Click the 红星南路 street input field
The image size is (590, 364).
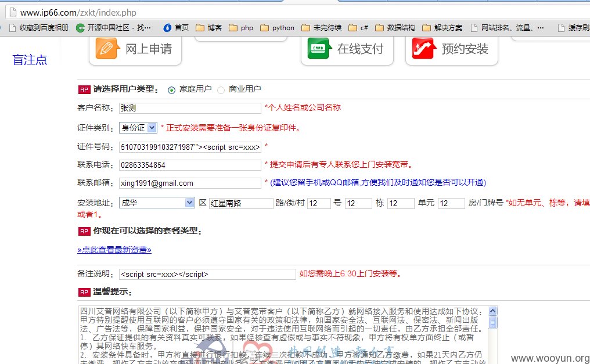tap(241, 203)
